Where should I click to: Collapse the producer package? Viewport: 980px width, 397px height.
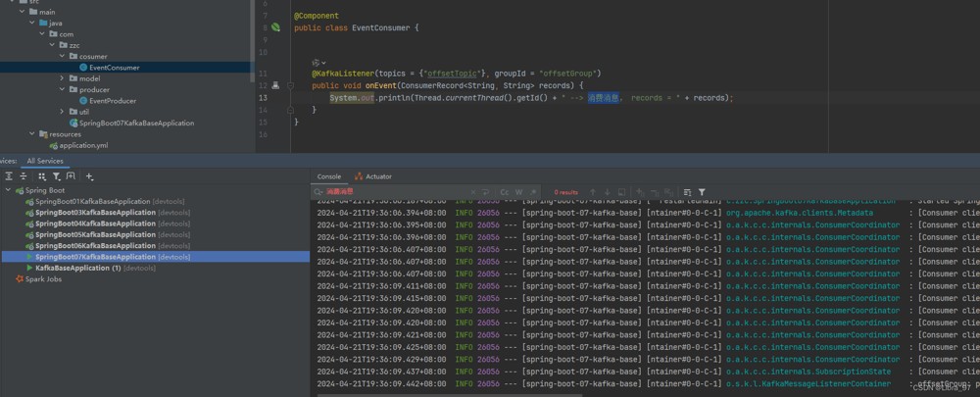pyautogui.click(x=62, y=89)
